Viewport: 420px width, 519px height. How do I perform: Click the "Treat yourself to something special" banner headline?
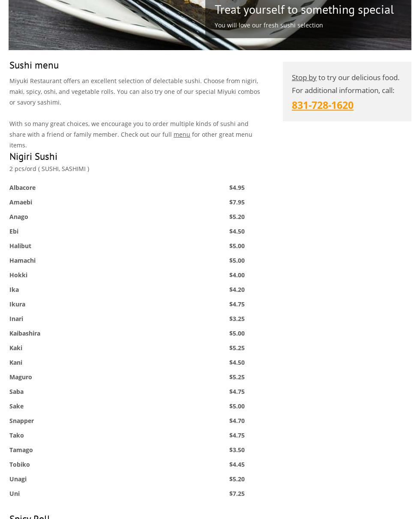[304, 9]
